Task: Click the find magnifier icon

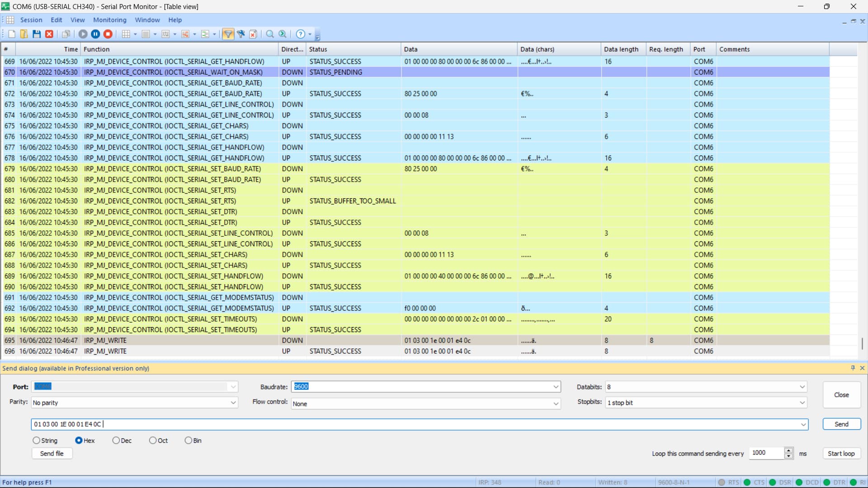Action: pos(270,34)
